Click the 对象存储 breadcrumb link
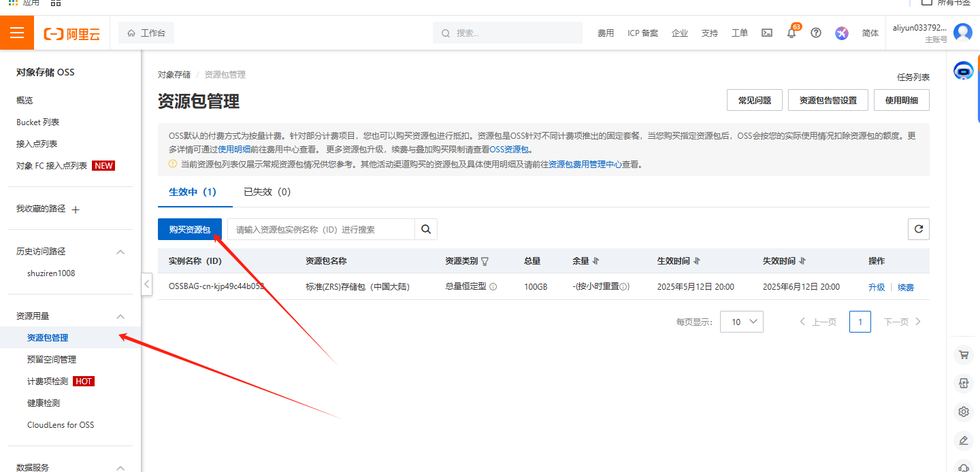 click(x=174, y=75)
